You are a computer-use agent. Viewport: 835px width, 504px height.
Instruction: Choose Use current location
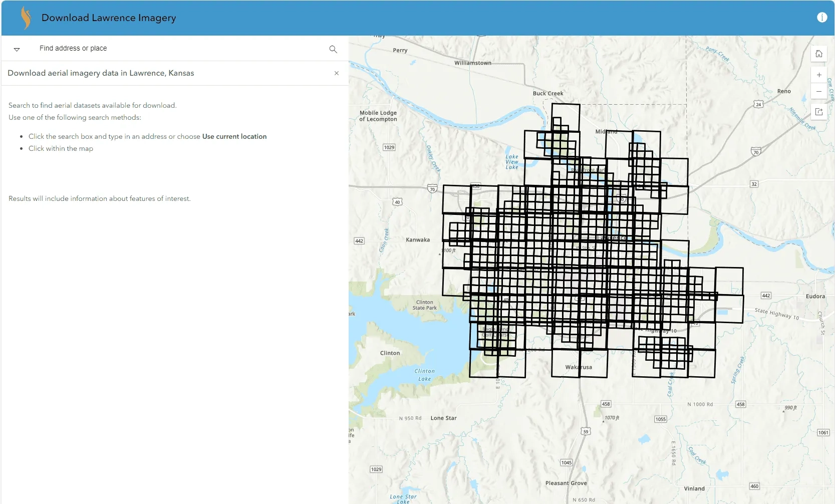(234, 136)
